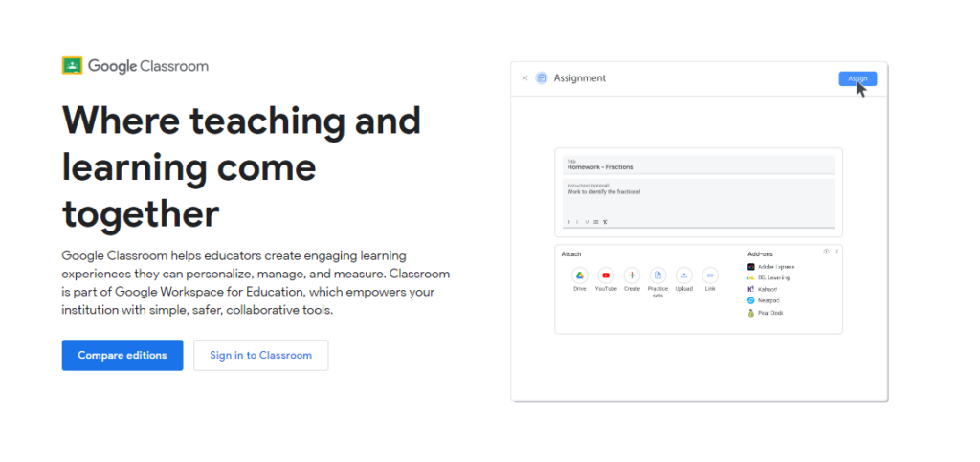Click the blue Assign button
This screenshot has height=462, width=980.
(857, 78)
